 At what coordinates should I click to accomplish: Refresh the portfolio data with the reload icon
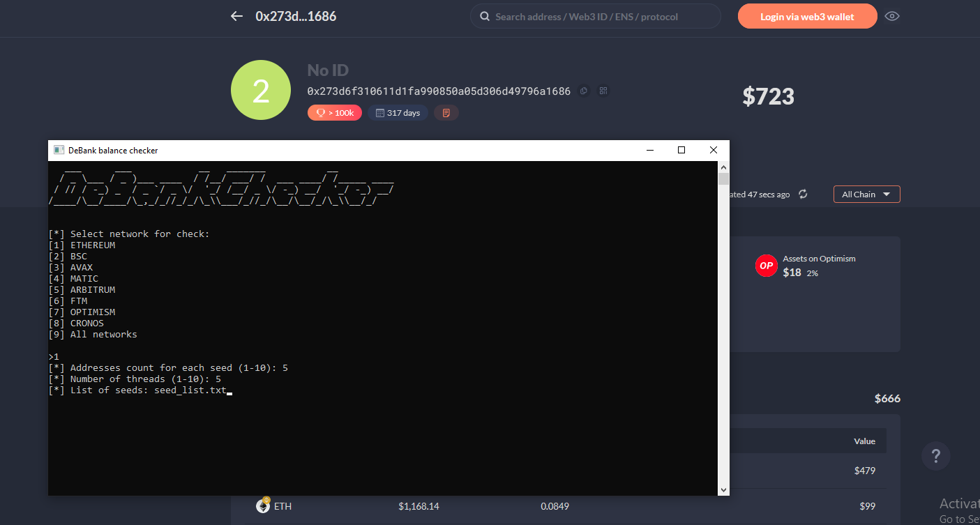pos(803,194)
